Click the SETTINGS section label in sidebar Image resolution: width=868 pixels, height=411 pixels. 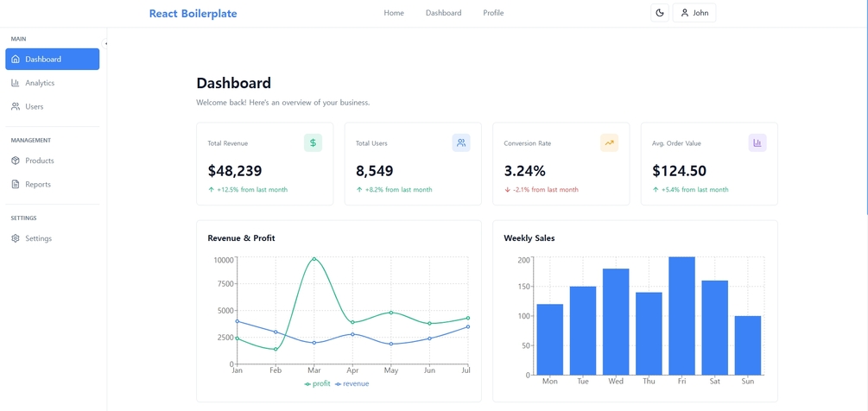tap(24, 218)
